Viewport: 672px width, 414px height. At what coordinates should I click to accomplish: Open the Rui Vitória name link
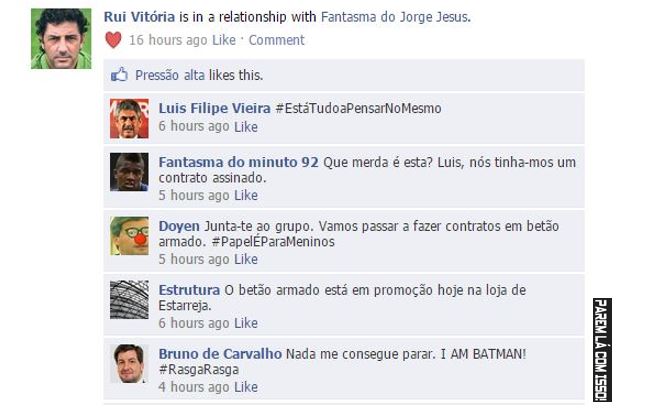(x=139, y=17)
